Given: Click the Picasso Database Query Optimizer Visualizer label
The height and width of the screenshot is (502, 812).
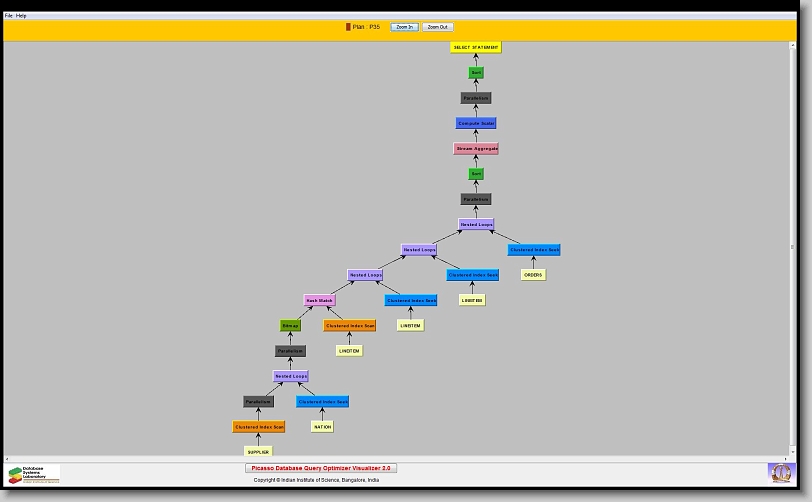Looking at the screenshot, I should [x=321, y=468].
